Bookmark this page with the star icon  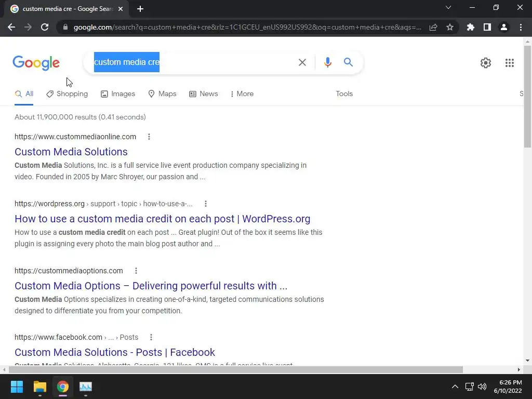(450, 27)
